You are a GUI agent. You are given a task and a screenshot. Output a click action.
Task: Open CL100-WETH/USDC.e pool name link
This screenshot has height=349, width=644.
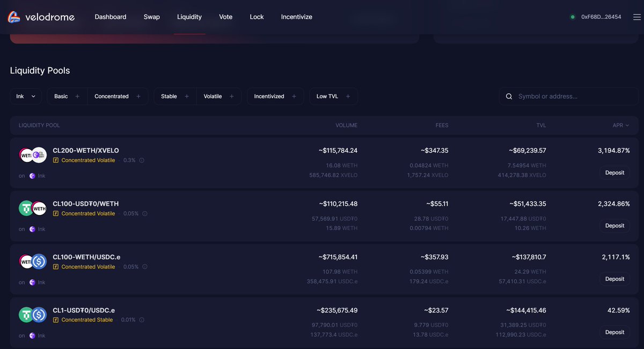point(87,257)
